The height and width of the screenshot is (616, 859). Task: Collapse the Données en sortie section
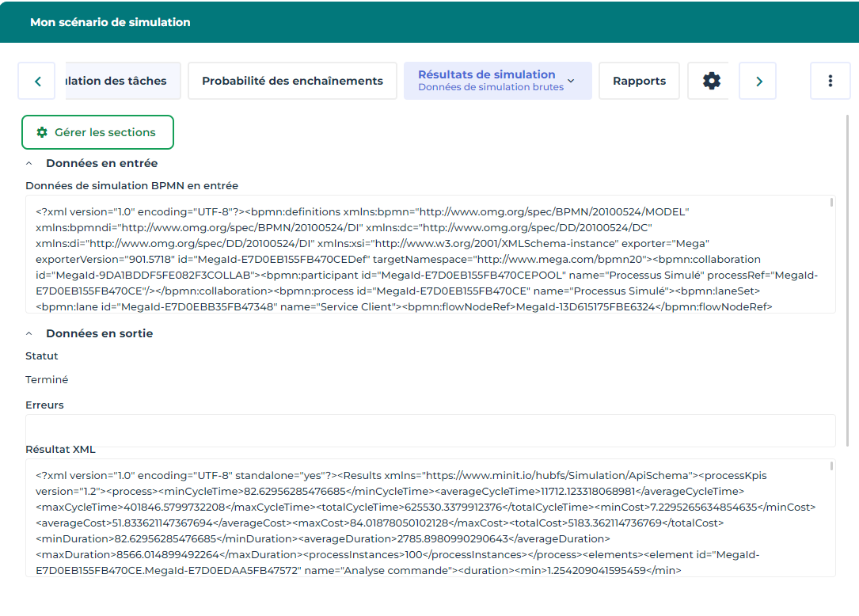coord(29,334)
